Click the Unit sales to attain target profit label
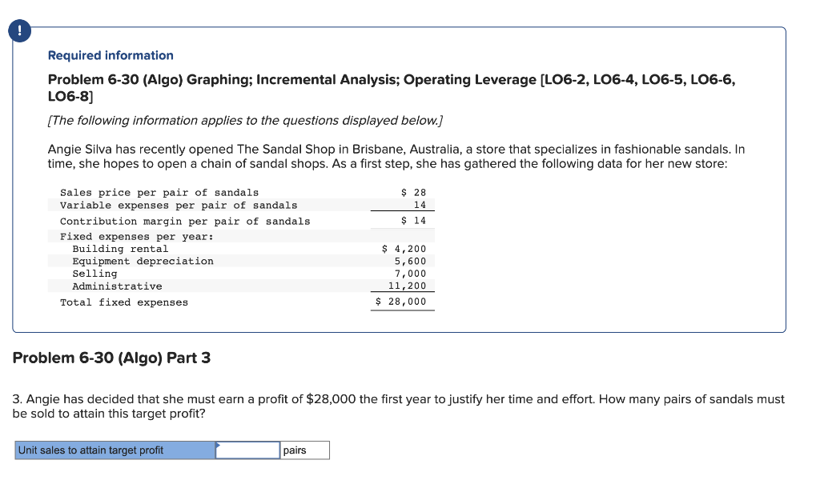820x504 pixels. pyautogui.click(x=115, y=450)
